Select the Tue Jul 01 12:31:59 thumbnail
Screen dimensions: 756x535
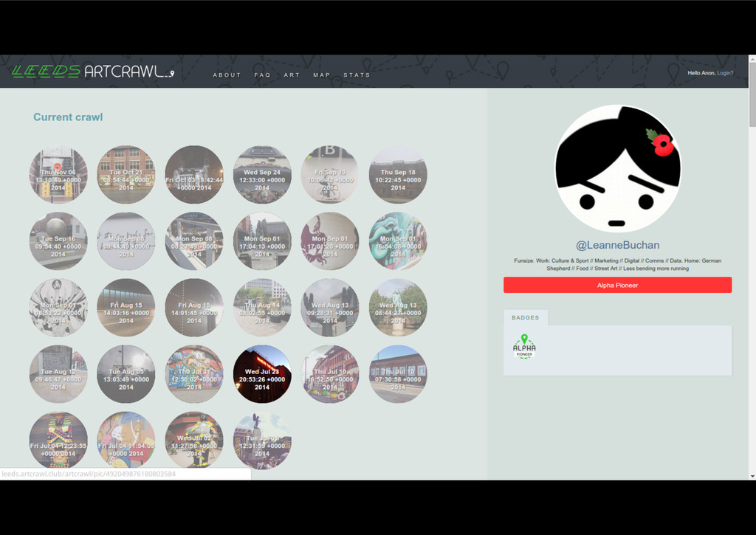click(x=262, y=440)
